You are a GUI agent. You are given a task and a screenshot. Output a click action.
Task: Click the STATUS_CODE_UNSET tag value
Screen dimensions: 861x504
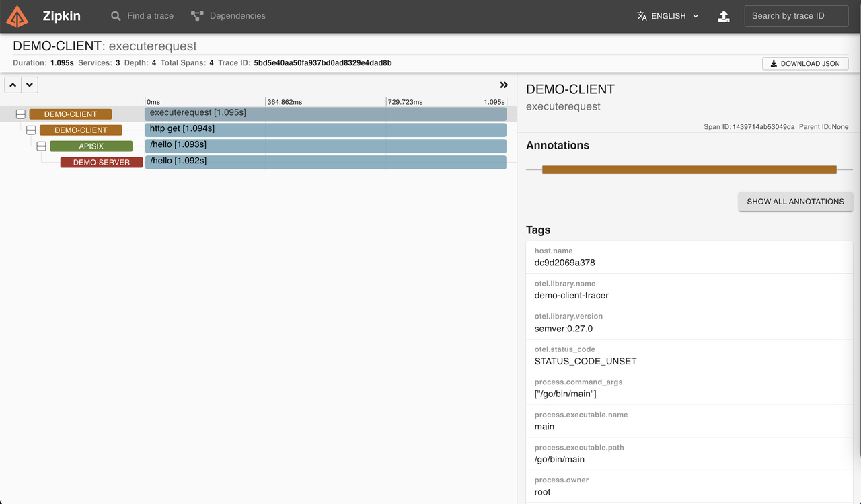(x=585, y=362)
